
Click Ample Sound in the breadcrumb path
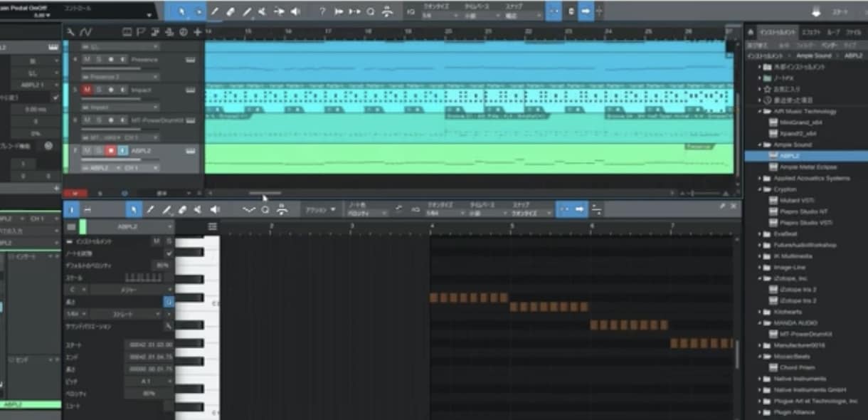pos(813,55)
